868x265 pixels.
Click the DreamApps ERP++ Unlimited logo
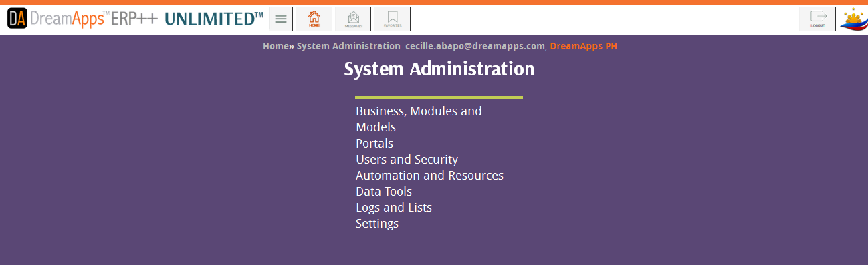tap(135, 19)
